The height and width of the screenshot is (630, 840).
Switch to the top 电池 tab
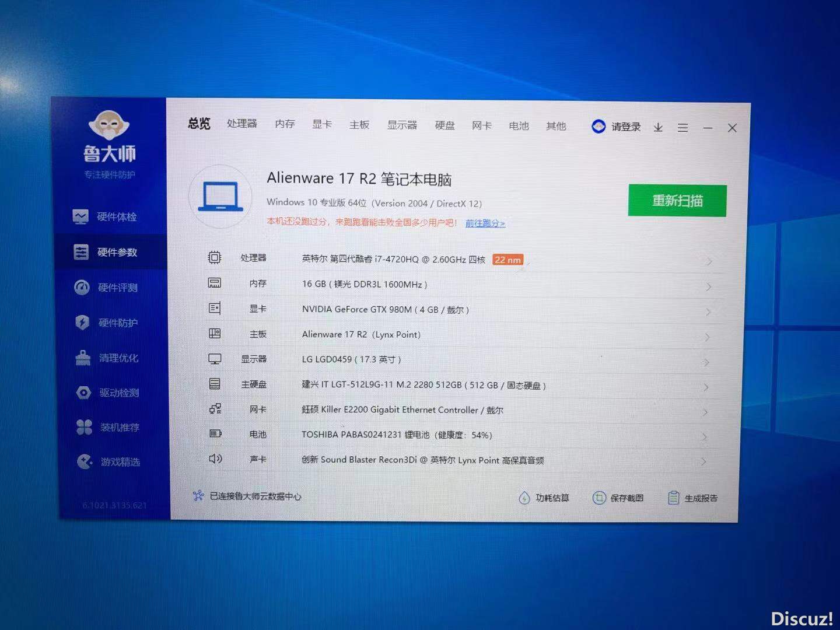pos(519,126)
